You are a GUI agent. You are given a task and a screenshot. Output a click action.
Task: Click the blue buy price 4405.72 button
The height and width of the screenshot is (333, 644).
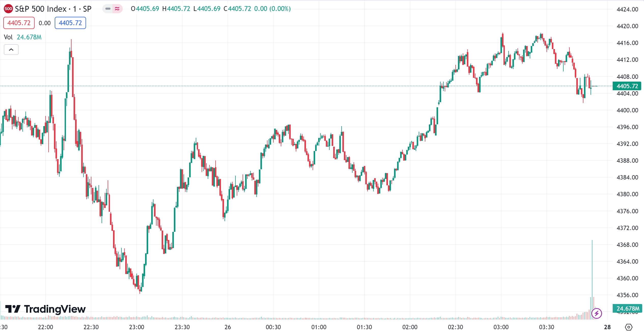[70, 23]
